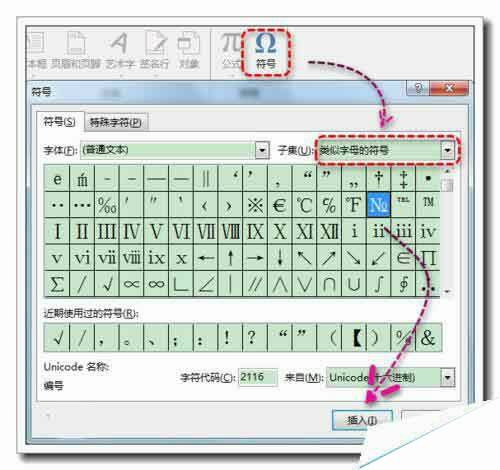This screenshot has width=500, height=470.
Task: Open the Font (字体) dropdown arrow
Action: click(262, 150)
